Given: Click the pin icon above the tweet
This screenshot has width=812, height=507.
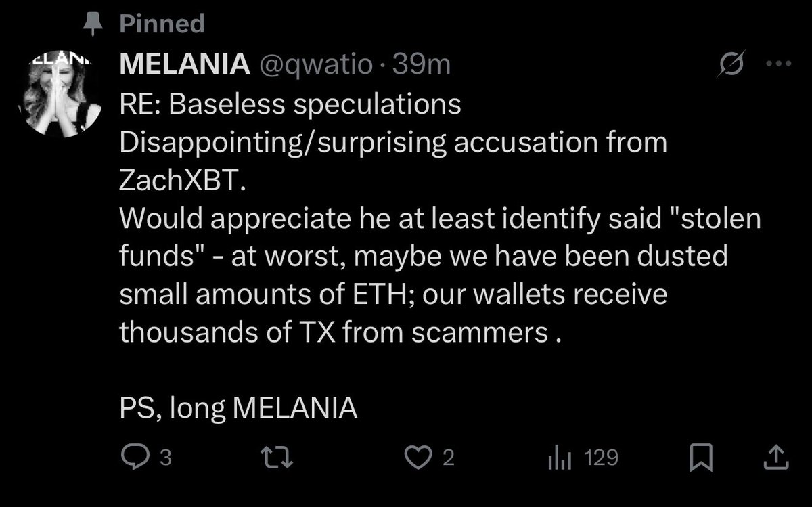Looking at the screenshot, I should 90,25.
